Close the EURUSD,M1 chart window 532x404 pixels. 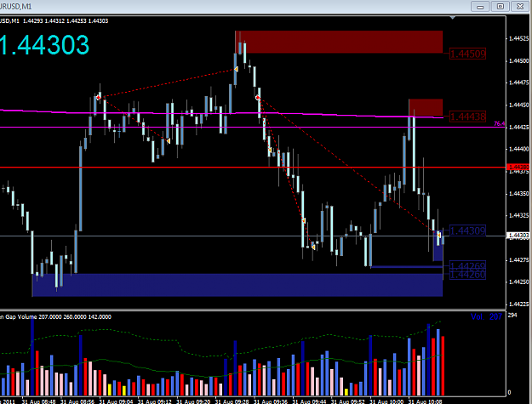(x=520, y=7)
